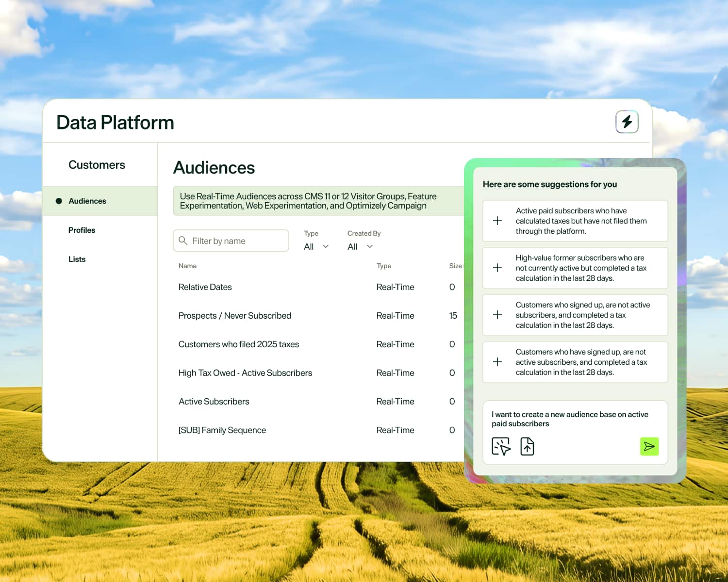Open the lightning bolt AI assistant
The width and height of the screenshot is (728, 582).
(627, 122)
